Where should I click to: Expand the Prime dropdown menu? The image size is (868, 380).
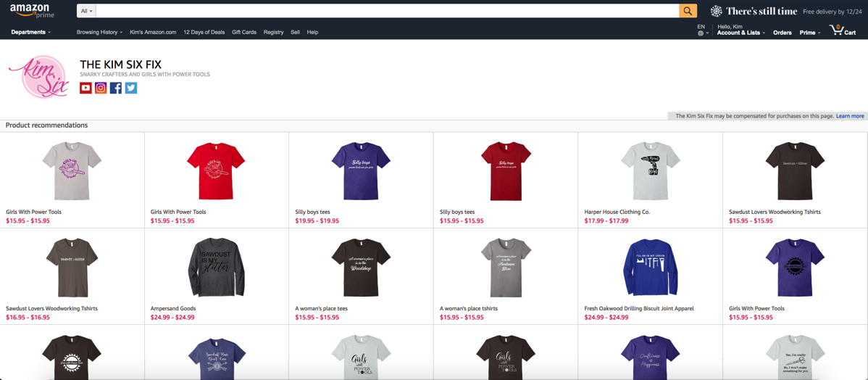810,33
